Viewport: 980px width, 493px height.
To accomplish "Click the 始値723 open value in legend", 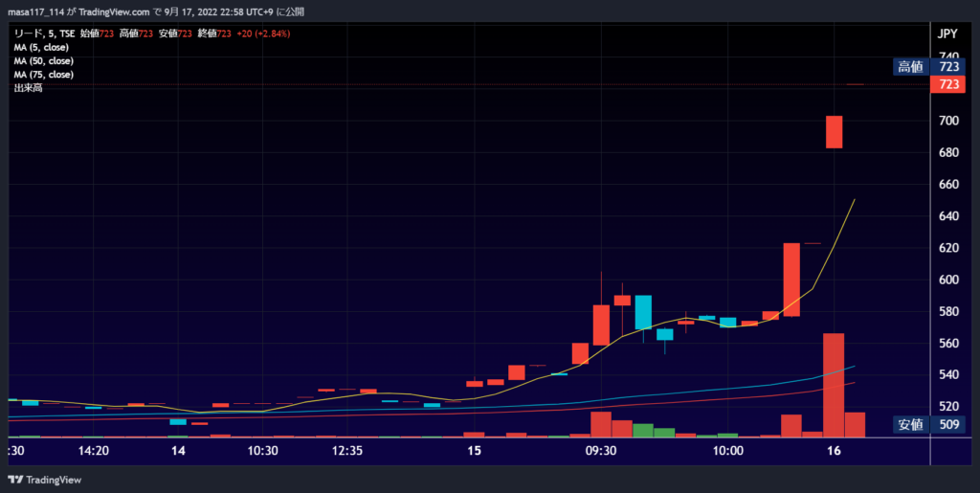I will (x=97, y=34).
